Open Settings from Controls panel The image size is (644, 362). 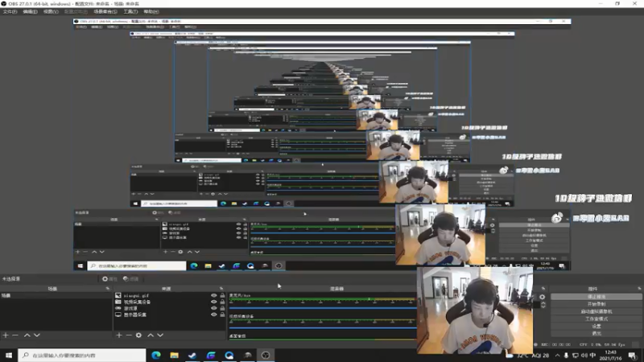[x=596, y=326]
